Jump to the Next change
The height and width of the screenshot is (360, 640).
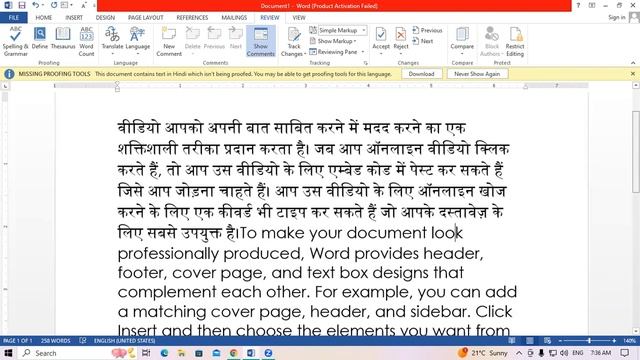[423, 41]
